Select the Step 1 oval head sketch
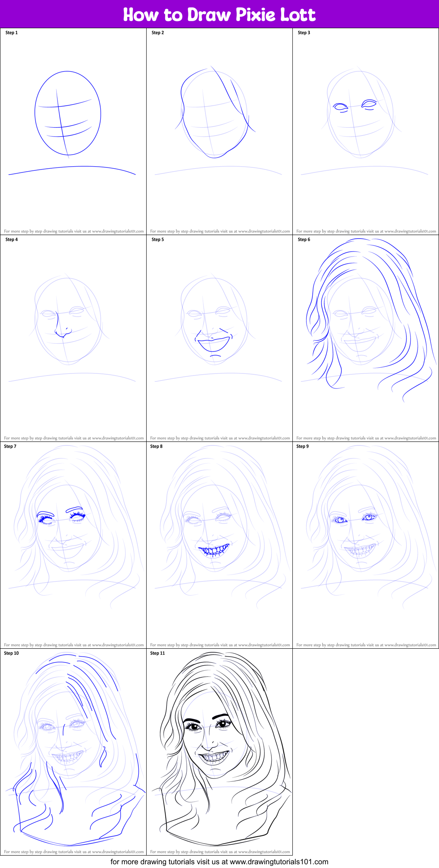 point(68,114)
